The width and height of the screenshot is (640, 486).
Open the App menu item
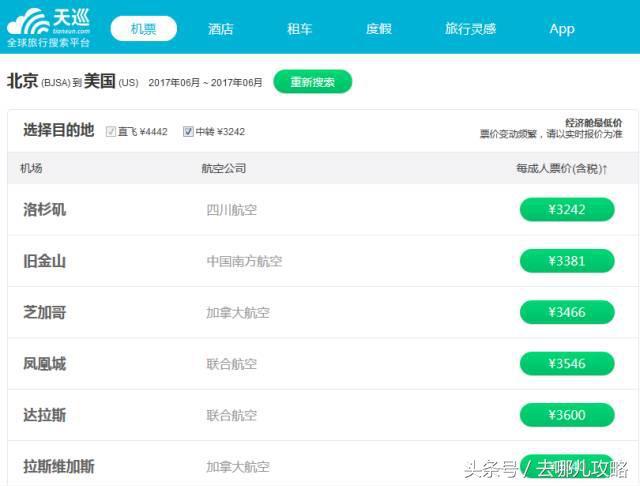[x=562, y=29]
